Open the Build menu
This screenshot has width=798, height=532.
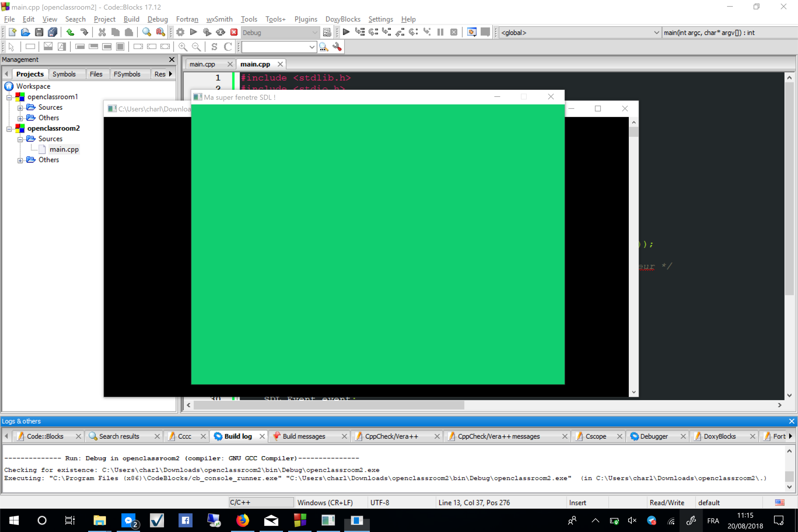pos(131,19)
